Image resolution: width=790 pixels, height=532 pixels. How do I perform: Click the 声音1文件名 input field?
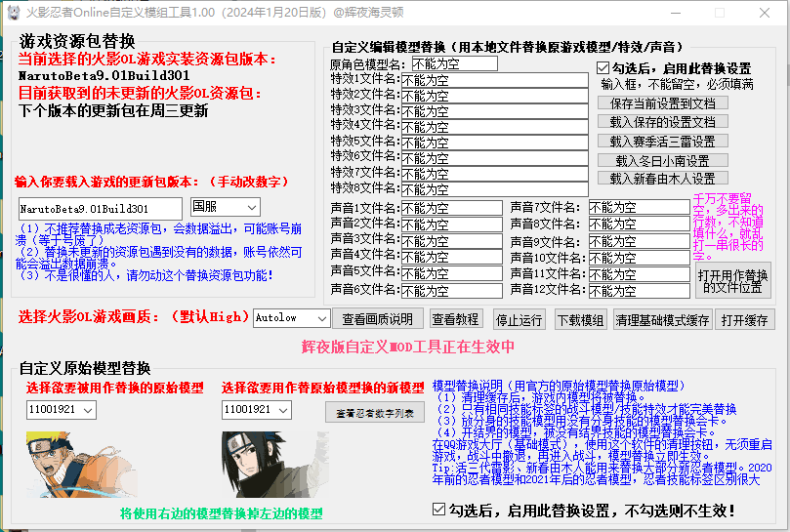(452, 208)
